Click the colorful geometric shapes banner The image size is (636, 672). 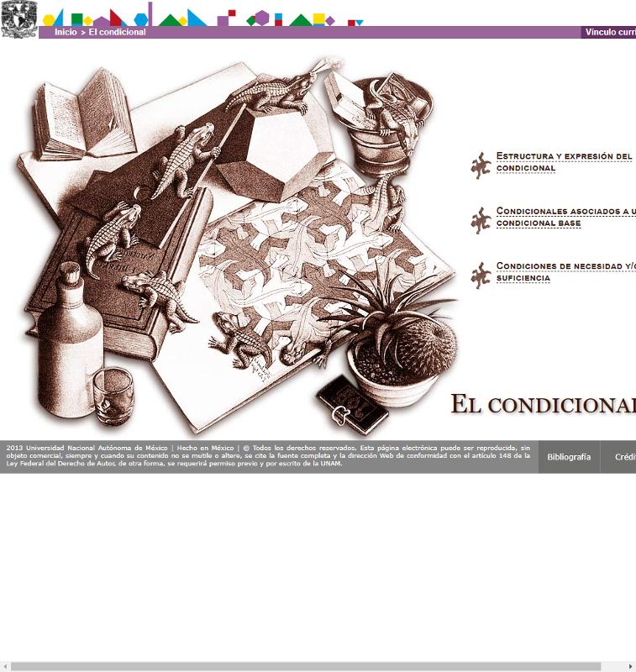[203, 14]
